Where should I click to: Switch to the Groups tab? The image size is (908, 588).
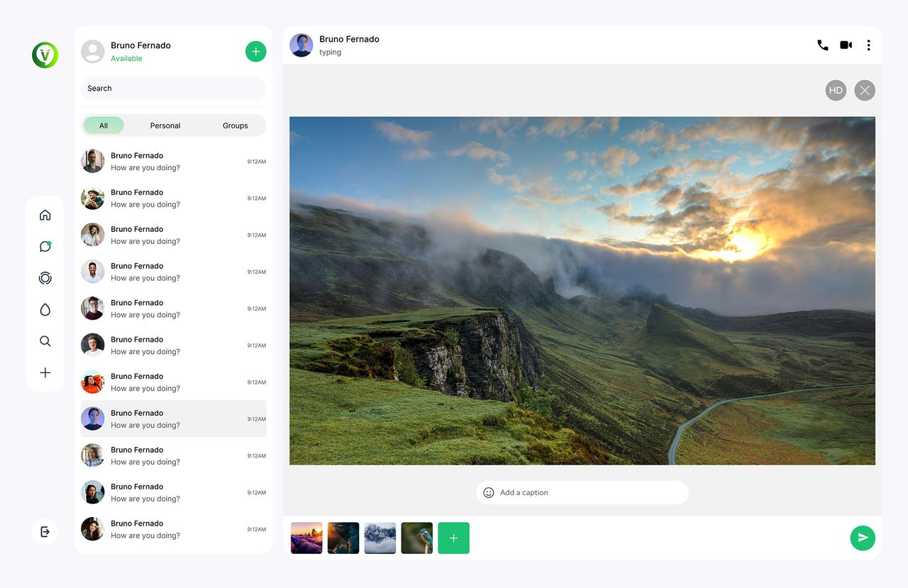(236, 126)
